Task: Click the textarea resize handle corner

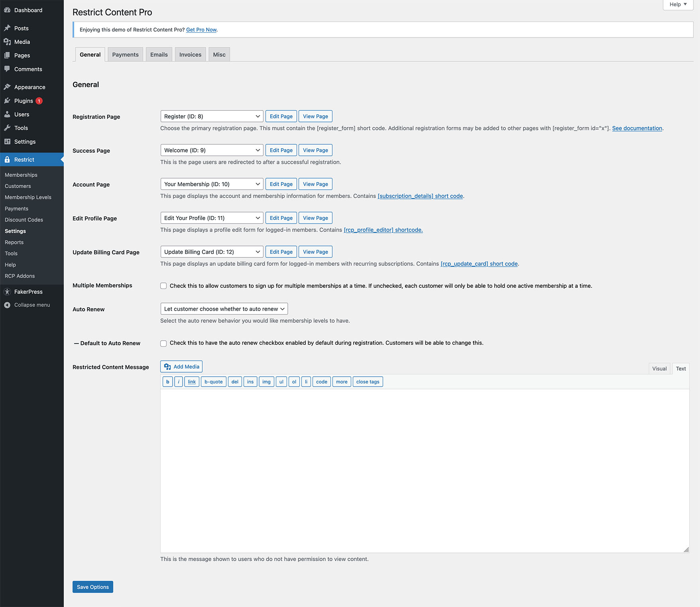Action: click(x=686, y=550)
